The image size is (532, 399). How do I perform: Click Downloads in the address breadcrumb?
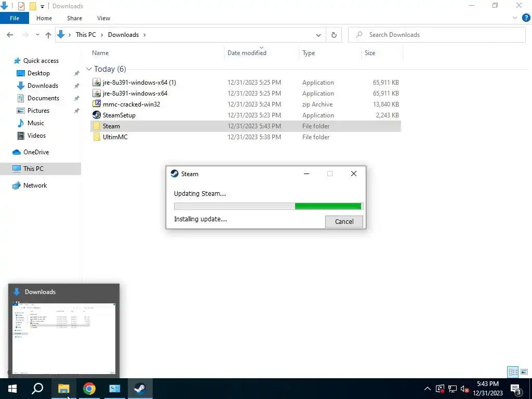click(123, 35)
